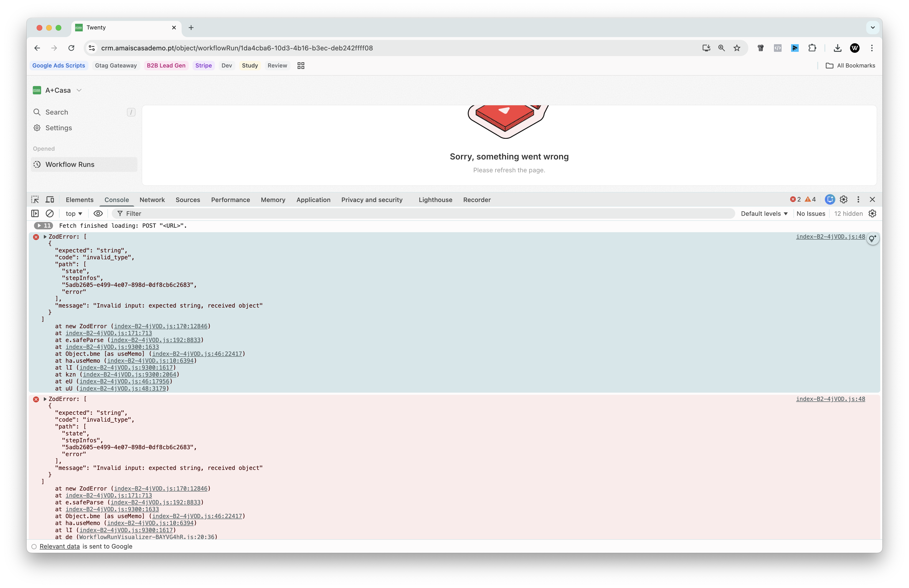Expand the first ZodError triangle

click(x=45, y=237)
